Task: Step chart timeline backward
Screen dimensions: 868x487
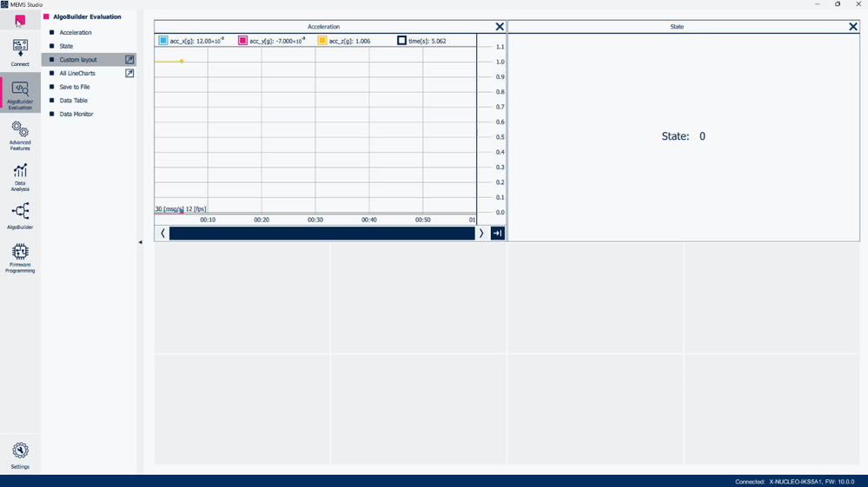Action: [162, 234]
